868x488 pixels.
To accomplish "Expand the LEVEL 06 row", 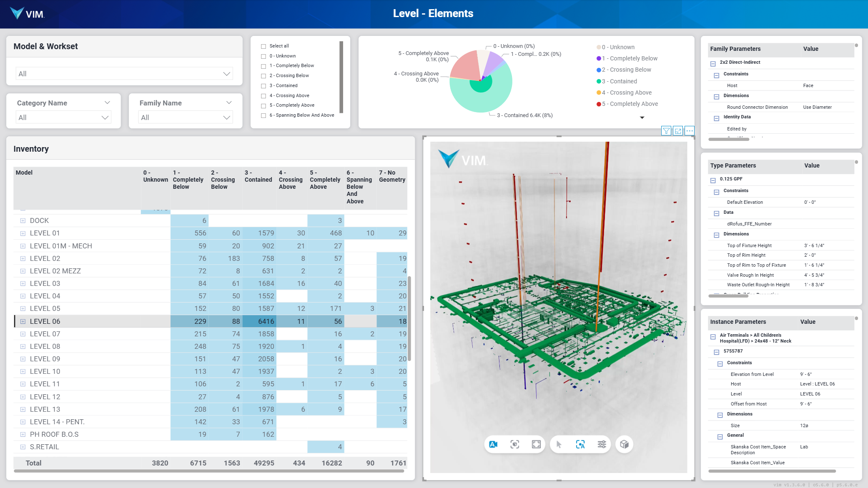I will (23, 322).
